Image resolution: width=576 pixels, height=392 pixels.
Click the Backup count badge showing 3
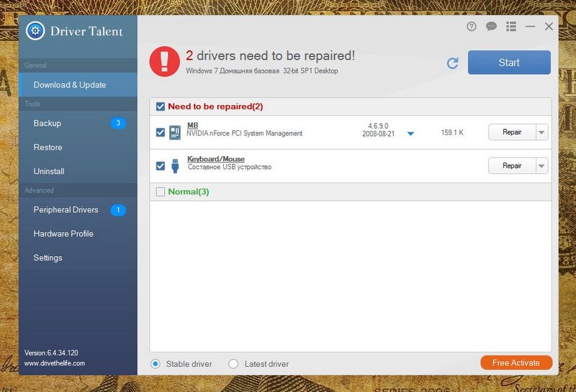118,123
